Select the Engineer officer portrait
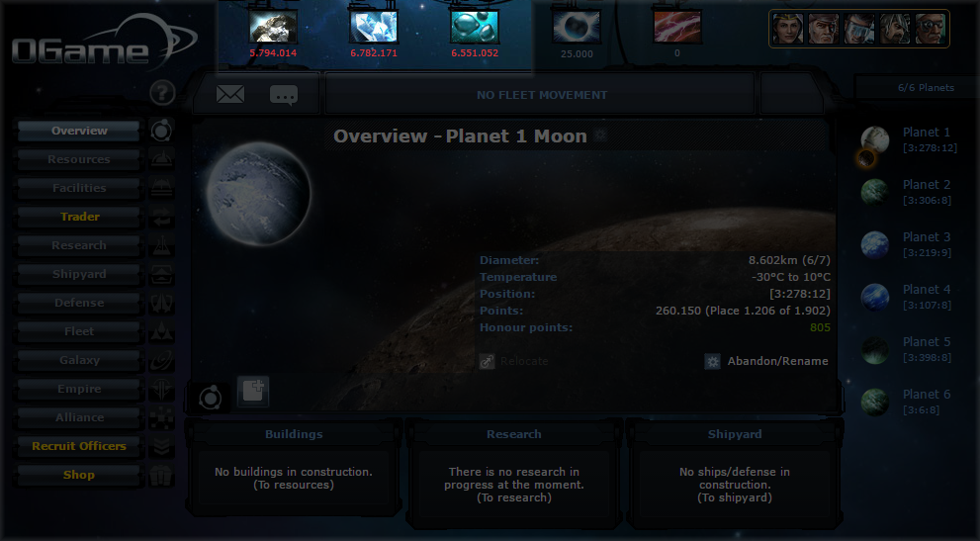Viewport: 980px width, 541px height. [x=859, y=29]
